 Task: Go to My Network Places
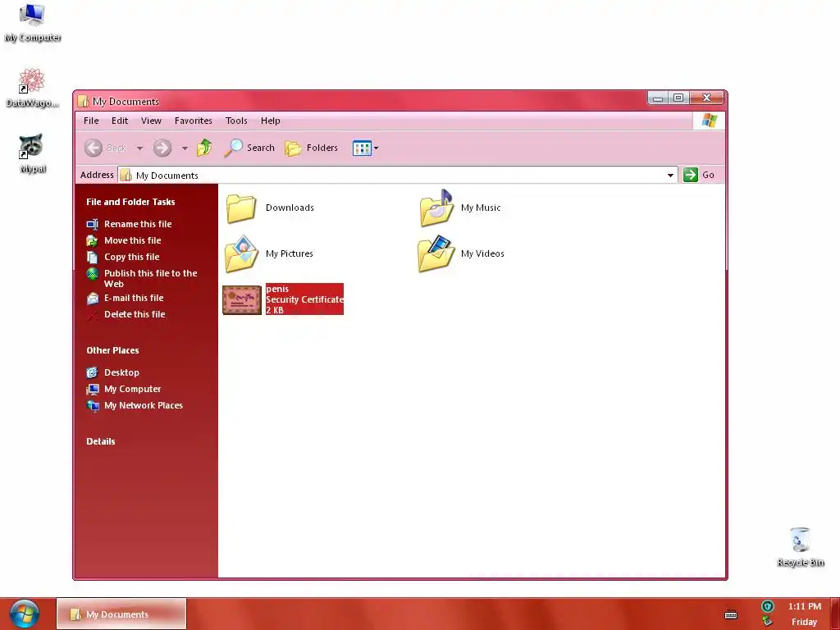[144, 405]
